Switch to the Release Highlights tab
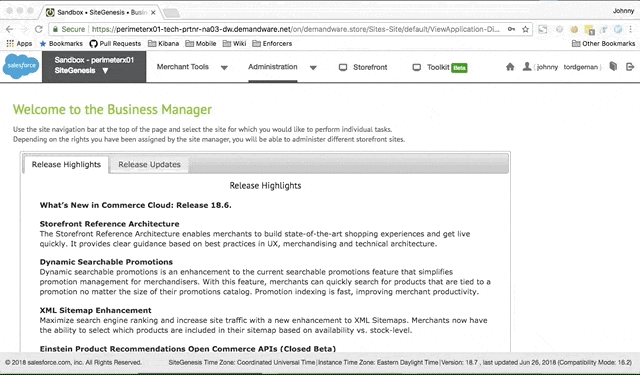This screenshot has height=375, width=640. [66, 164]
